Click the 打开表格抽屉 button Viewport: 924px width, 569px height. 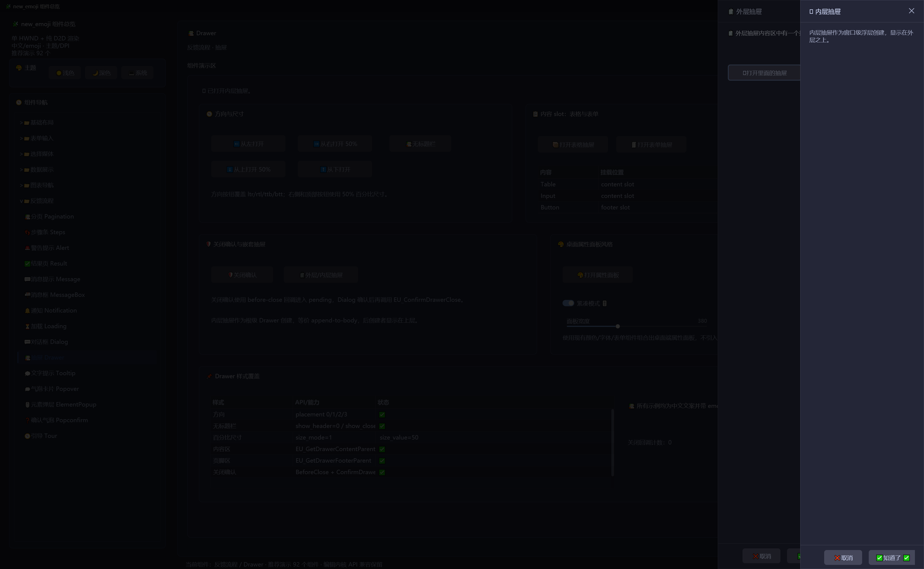point(573,145)
